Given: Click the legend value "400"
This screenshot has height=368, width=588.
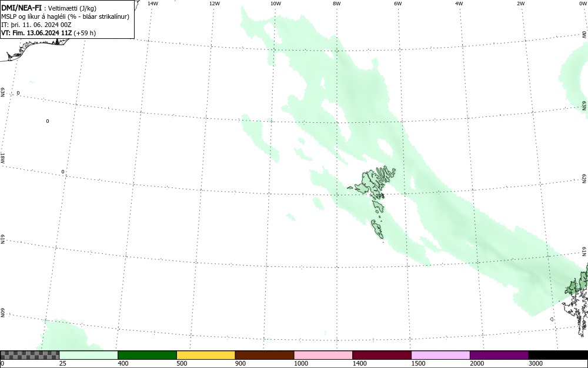Looking at the screenshot, I should point(123,363).
